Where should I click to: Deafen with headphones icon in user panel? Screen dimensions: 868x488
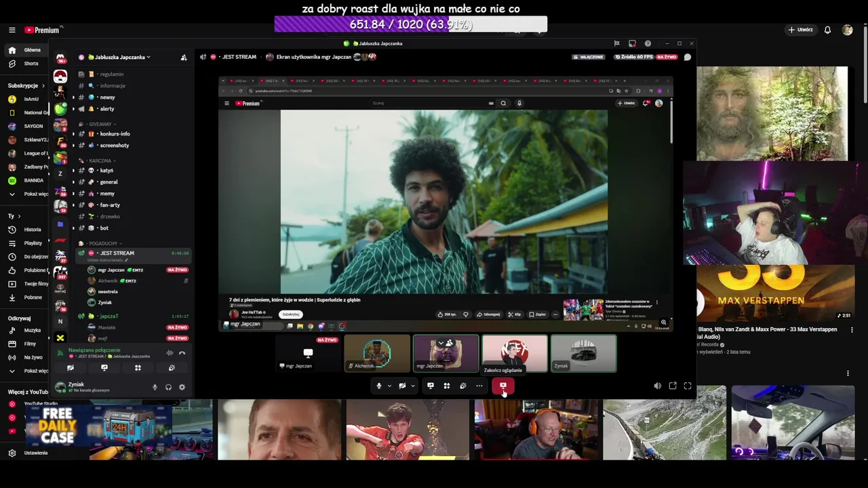click(x=168, y=387)
